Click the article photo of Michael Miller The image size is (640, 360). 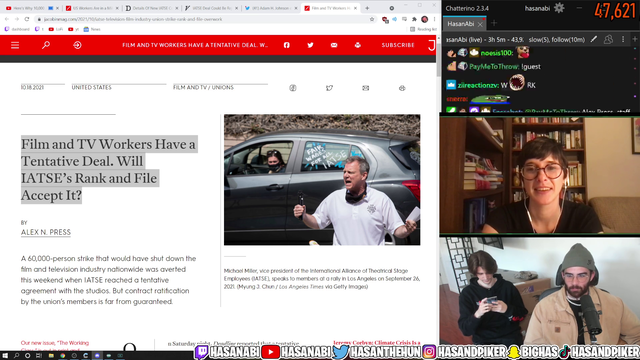click(x=322, y=180)
